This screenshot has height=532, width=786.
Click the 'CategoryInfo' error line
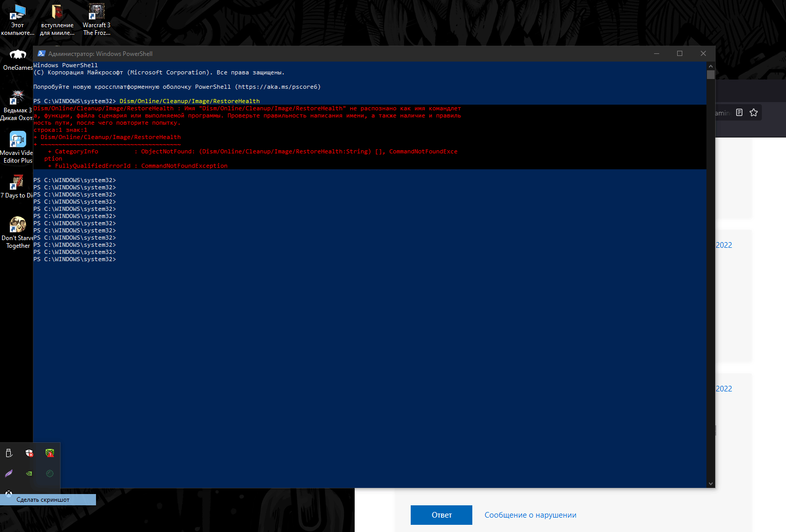[x=253, y=151]
